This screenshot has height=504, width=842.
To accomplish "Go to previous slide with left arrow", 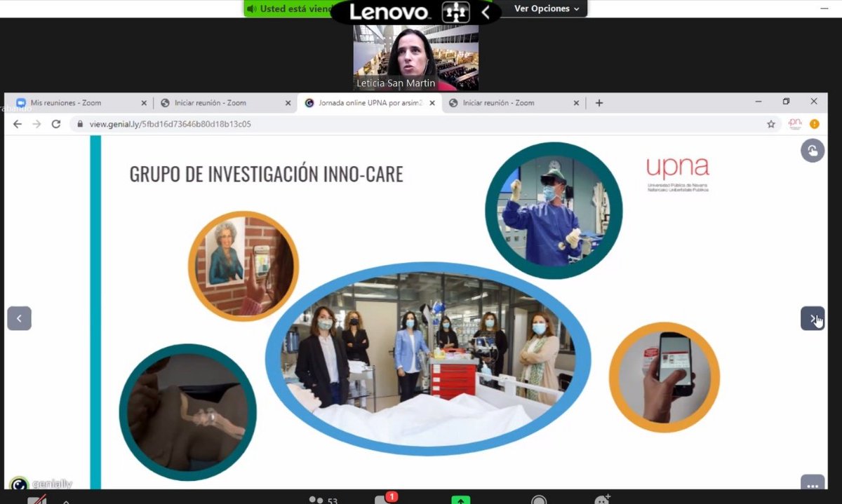I will pyautogui.click(x=19, y=318).
